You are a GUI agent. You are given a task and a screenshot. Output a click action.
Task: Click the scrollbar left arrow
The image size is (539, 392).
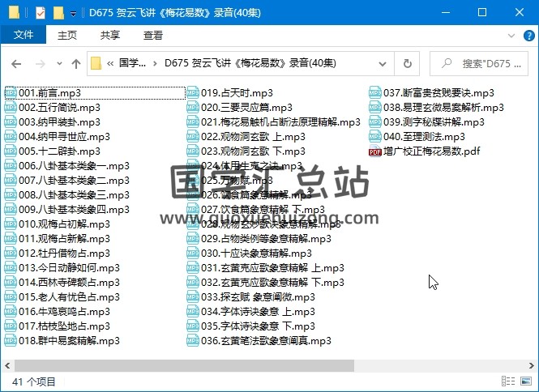pyautogui.click(x=7, y=365)
